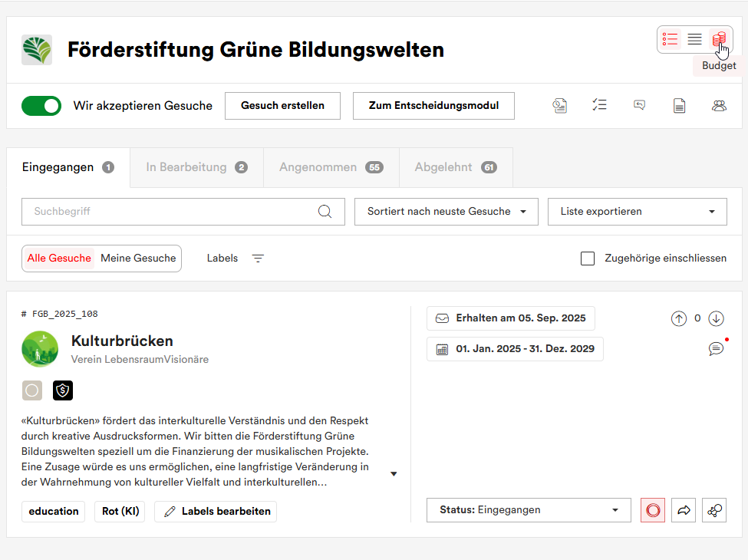Click the team members icon

point(719,106)
